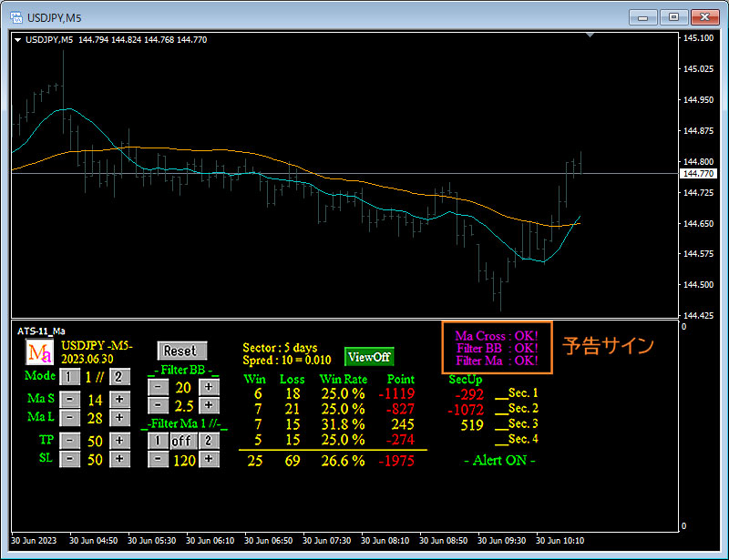Decrease TP value with minus
The width and height of the screenshot is (729, 560).
[70, 441]
